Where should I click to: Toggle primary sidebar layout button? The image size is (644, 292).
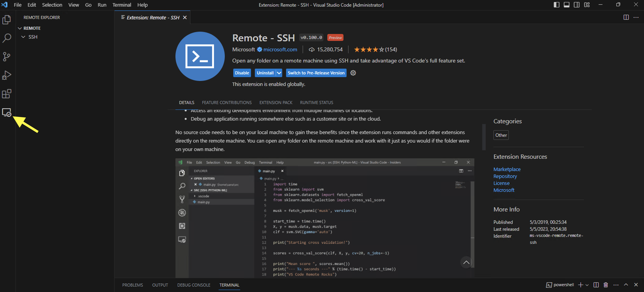556,5
